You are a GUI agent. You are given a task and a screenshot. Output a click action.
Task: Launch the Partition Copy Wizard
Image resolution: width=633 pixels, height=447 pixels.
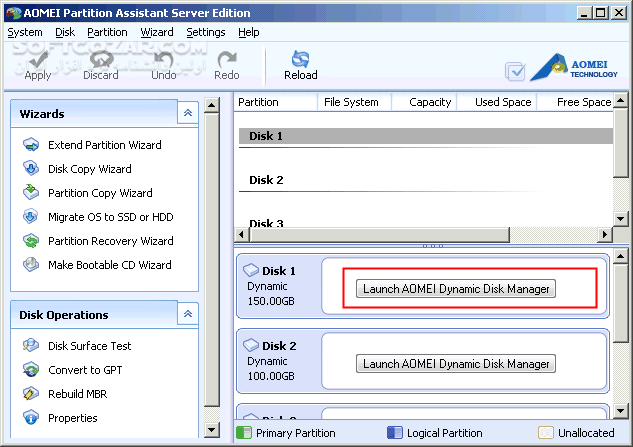(100, 193)
